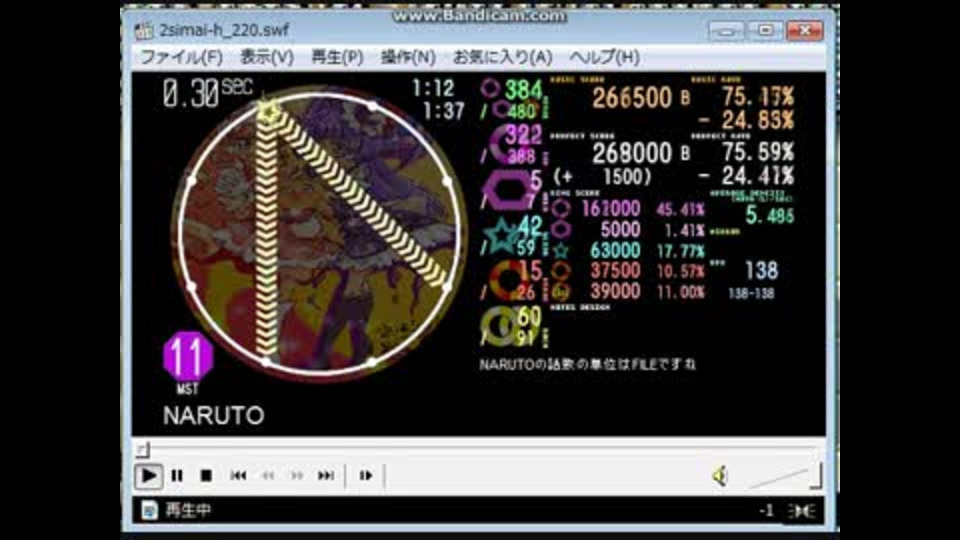Open the 表示(V) menu
This screenshot has height=540, width=960.
(266, 57)
